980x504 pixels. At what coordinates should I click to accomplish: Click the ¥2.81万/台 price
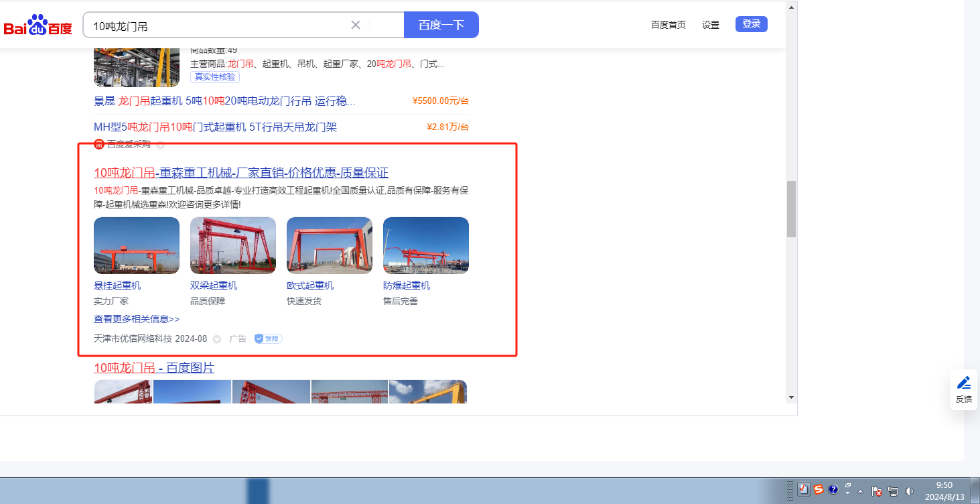[447, 127]
